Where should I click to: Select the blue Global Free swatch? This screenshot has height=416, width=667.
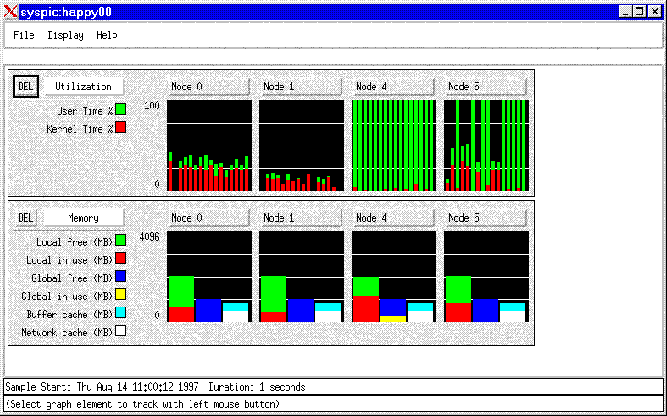pos(120,277)
